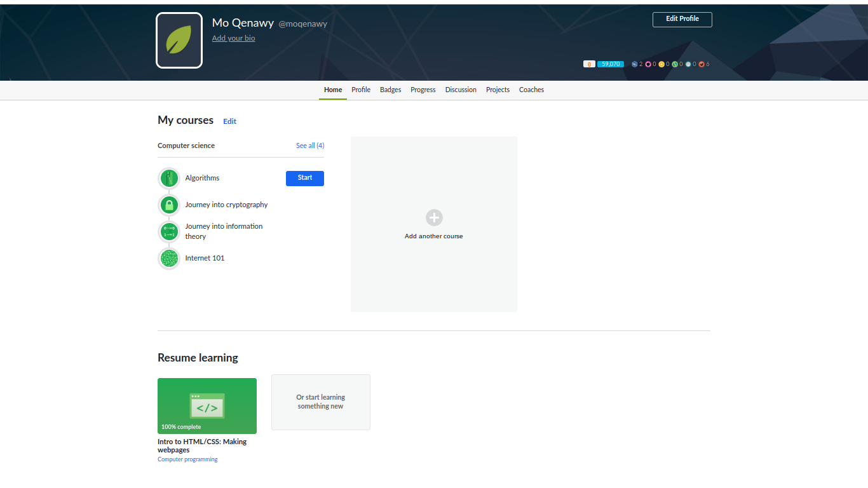Open the Coaches tab
This screenshot has width=868, height=488.
coord(531,90)
